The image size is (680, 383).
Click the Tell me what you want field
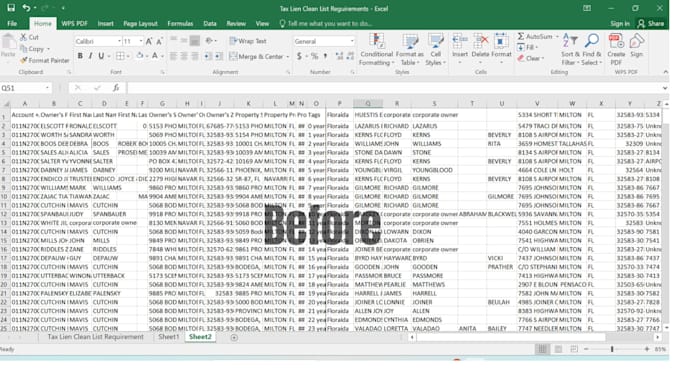coord(326,23)
